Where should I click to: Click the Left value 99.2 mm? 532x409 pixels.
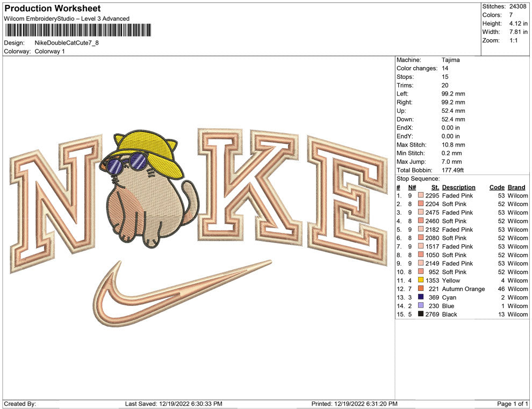(x=454, y=93)
